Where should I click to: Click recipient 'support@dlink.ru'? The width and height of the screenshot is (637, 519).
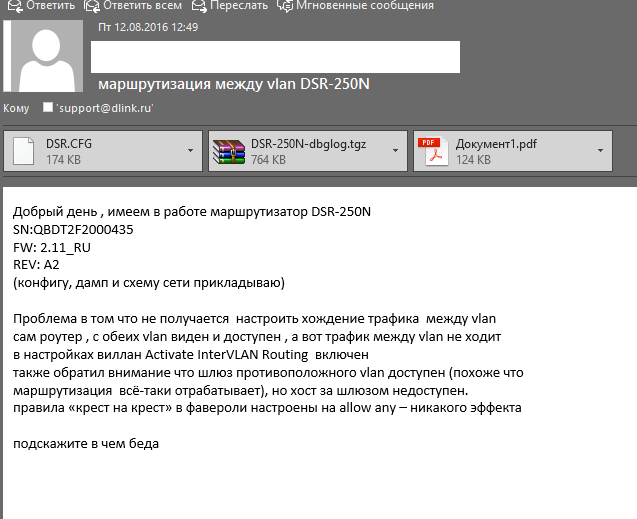(105, 108)
